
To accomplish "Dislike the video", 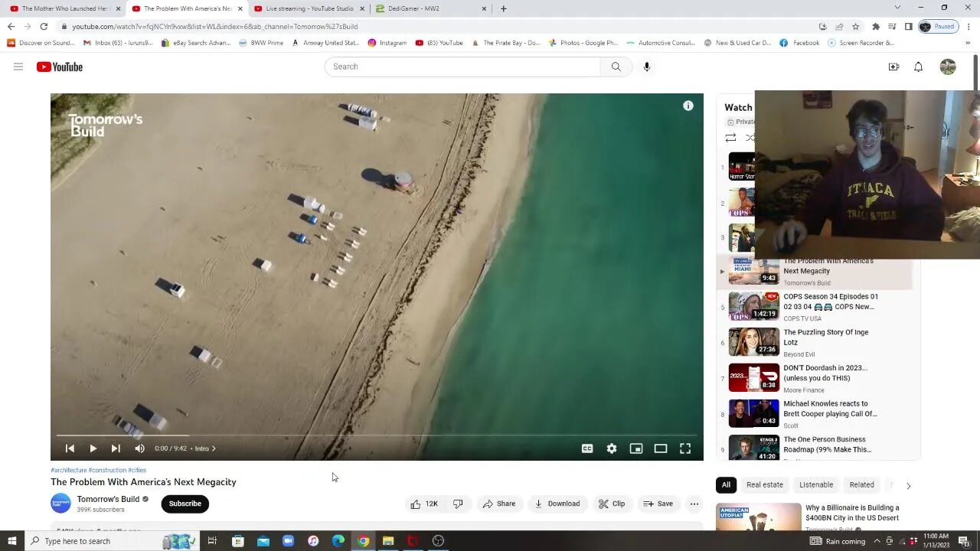I will (x=458, y=504).
